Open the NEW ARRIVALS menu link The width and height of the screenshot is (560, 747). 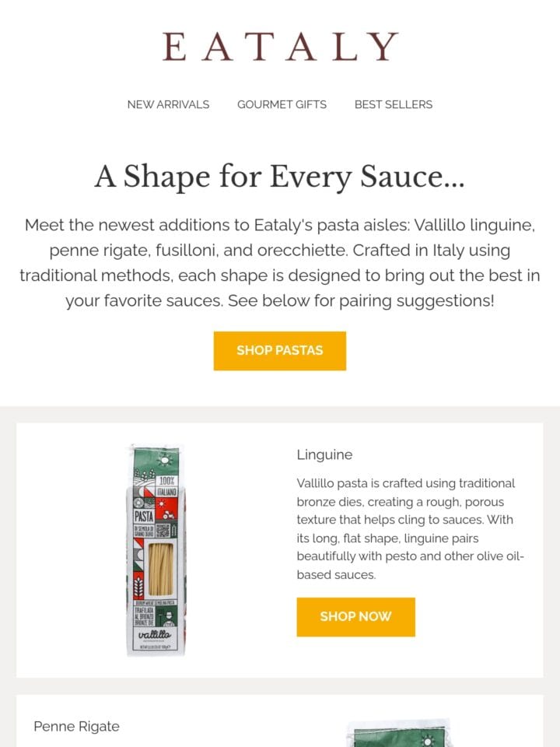pyautogui.click(x=168, y=104)
